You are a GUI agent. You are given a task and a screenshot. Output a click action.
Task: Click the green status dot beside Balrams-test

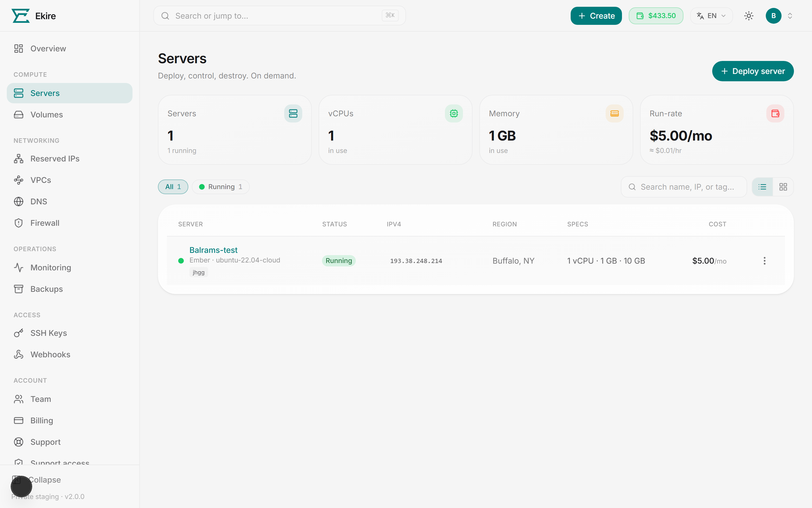181,261
